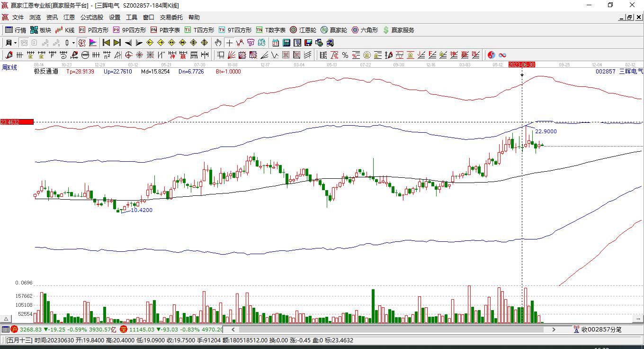Click the red 2023-06-30 date marker
Viewport: 644px width, 349px height.
click(521, 64)
